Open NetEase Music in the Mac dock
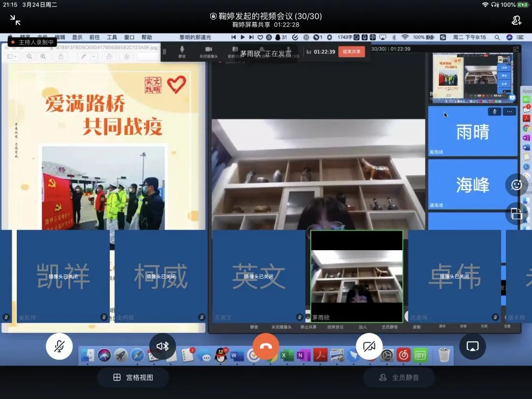 coord(403,355)
